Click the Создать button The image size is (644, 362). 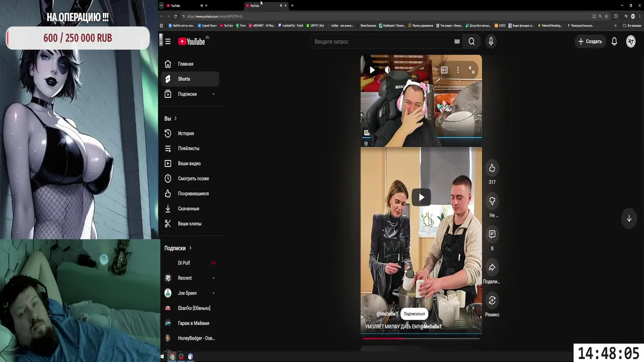[x=590, y=42]
